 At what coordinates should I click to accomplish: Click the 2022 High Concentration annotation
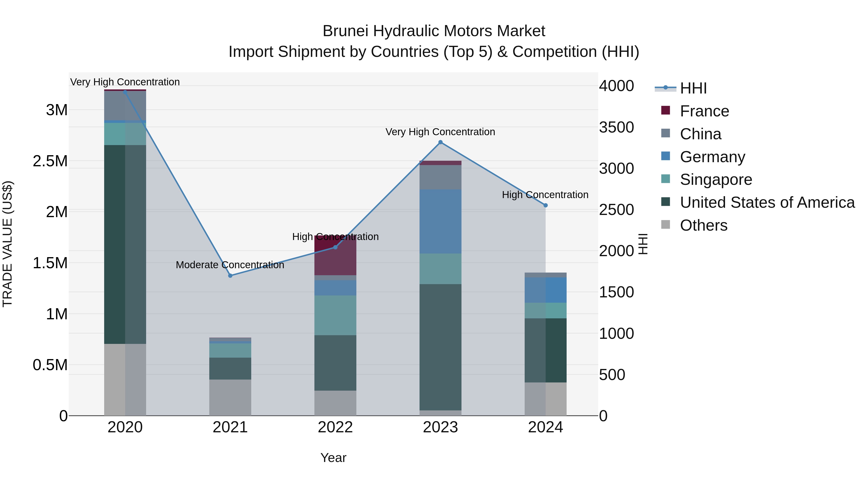click(x=335, y=237)
